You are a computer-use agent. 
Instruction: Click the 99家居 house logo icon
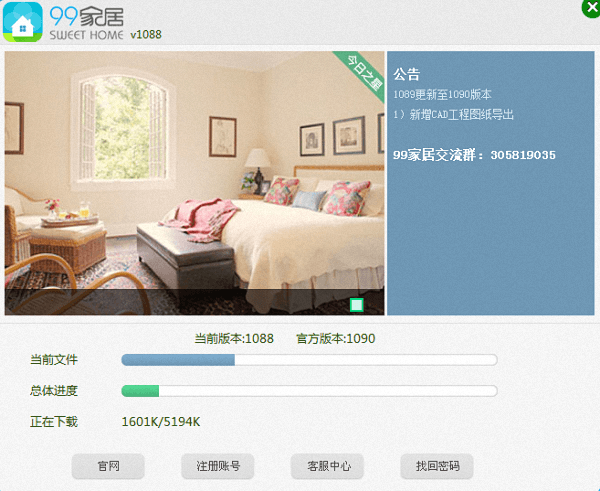[23, 22]
